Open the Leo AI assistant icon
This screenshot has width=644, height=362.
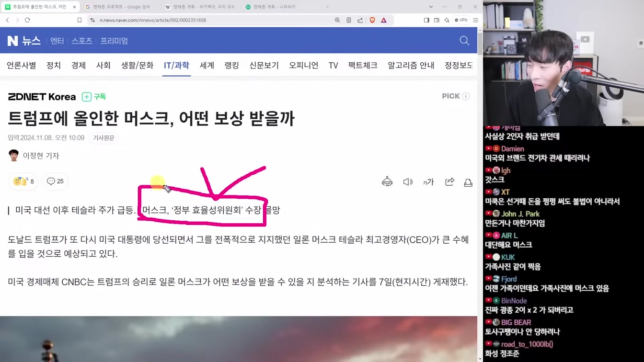(447, 20)
